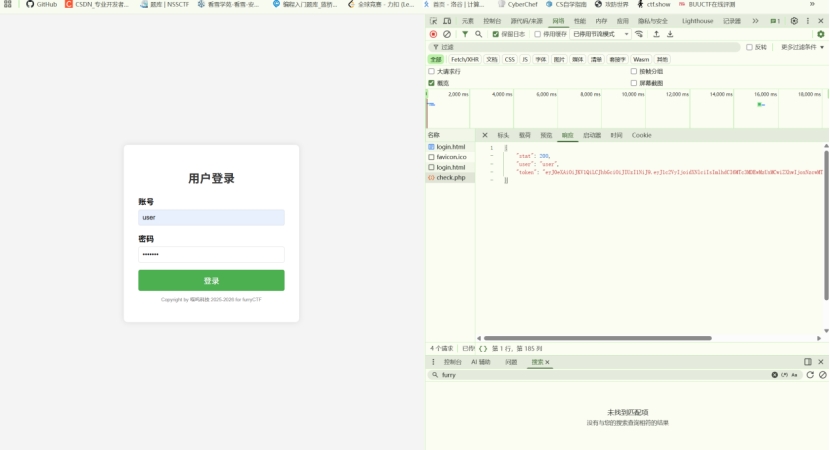Open DevTools settings gear icon
The height and width of the screenshot is (450, 830).
pyautogui.click(x=794, y=20)
